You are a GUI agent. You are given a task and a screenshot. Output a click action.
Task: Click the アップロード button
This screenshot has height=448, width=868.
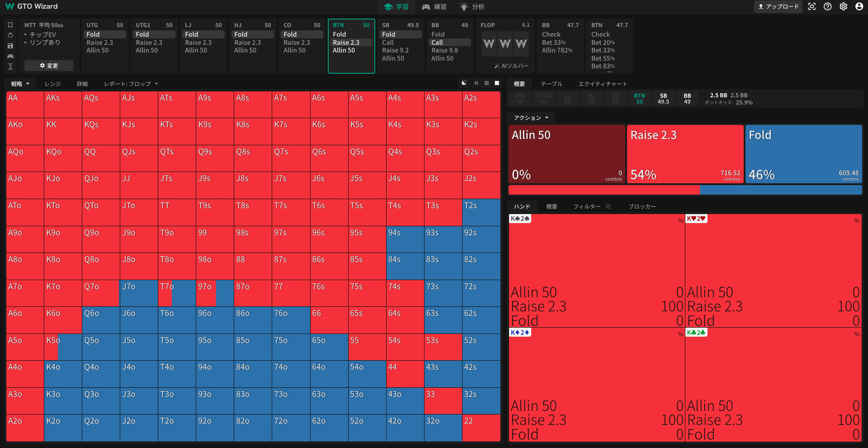(x=778, y=6)
